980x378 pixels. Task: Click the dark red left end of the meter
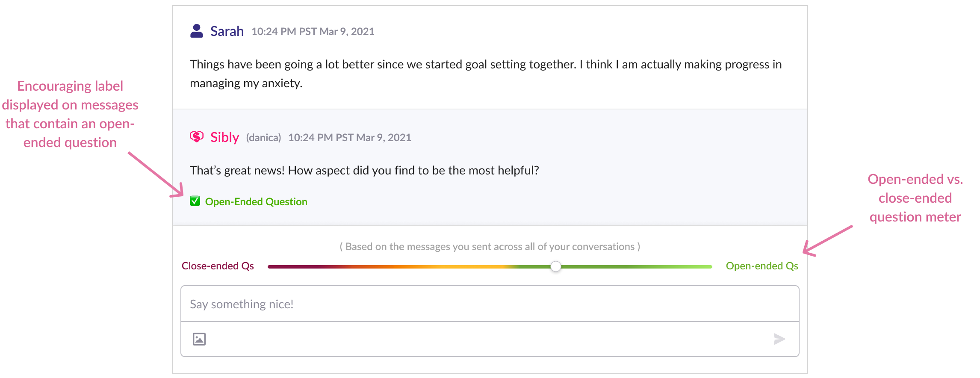tap(274, 266)
